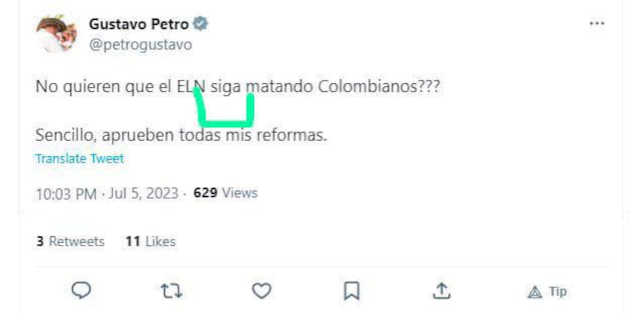Click Translate Tweet
Viewport: 644px width, 313px height.
(x=79, y=159)
